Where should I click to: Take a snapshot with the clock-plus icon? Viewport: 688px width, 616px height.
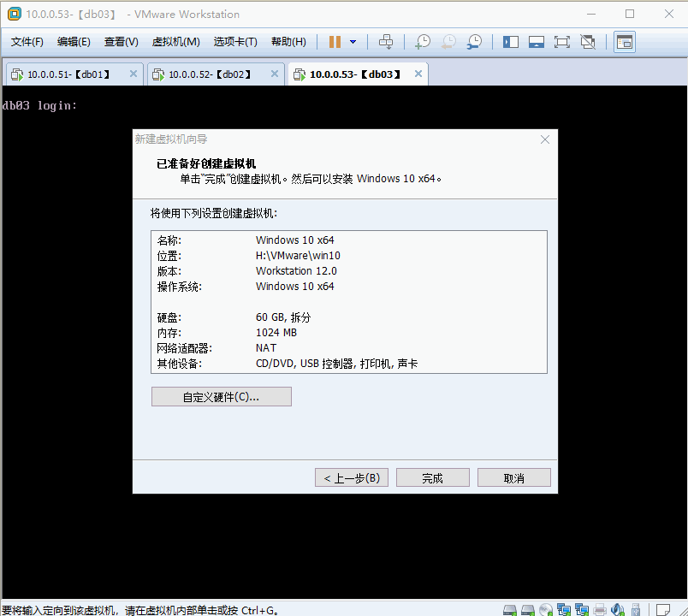click(423, 42)
